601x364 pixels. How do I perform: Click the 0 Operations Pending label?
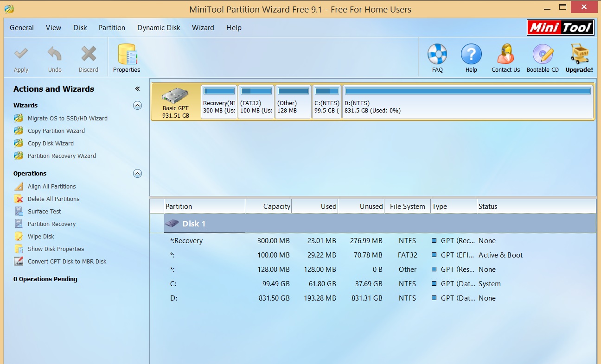45,279
